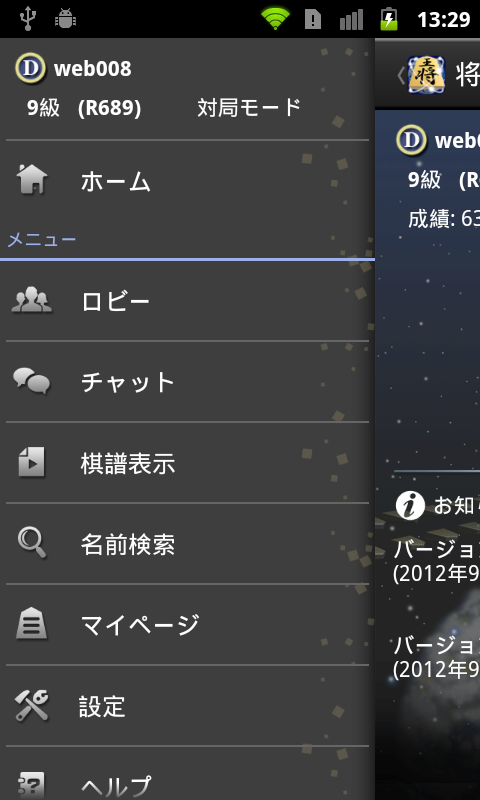Collapse drawer with the back chevron

401,76
